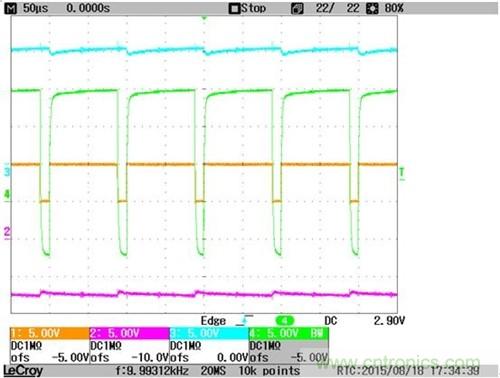Click the trigger level T marker on right edge
500x378 pixels.
click(402, 173)
